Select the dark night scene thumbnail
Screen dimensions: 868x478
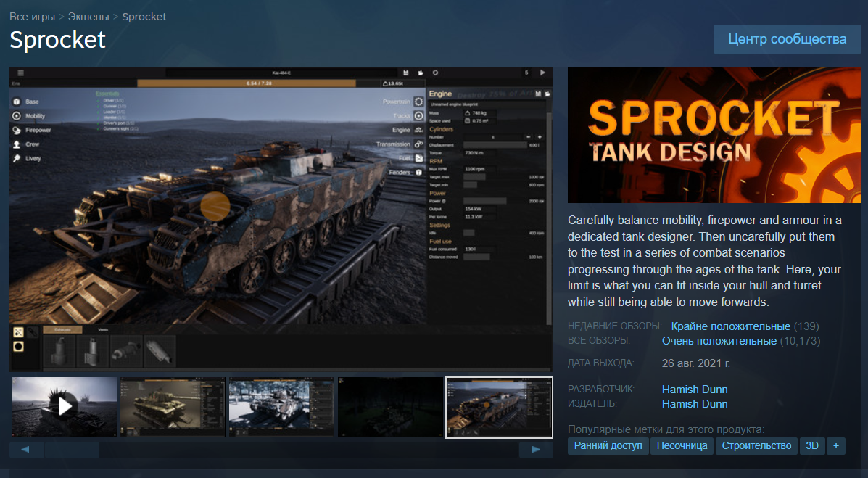click(390, 406)
